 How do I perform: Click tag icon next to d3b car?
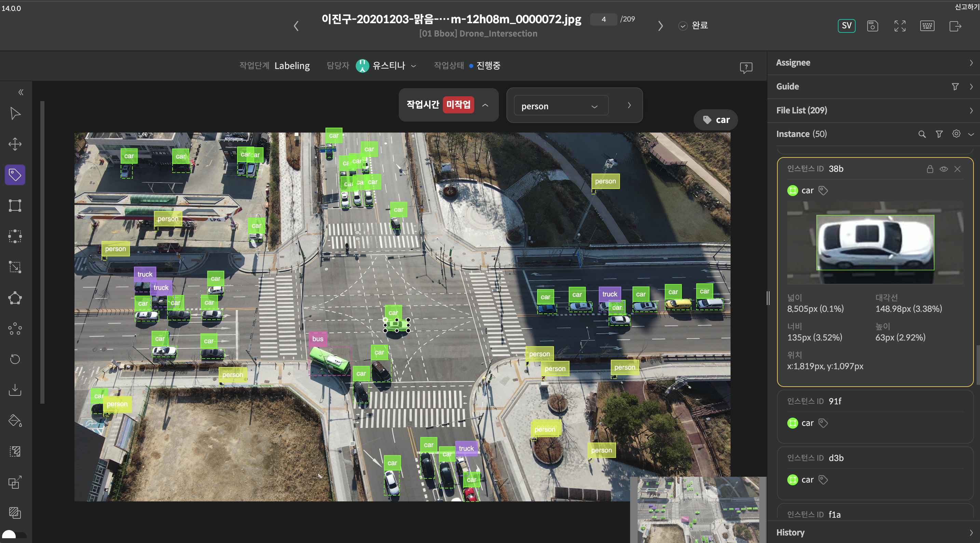823,479
